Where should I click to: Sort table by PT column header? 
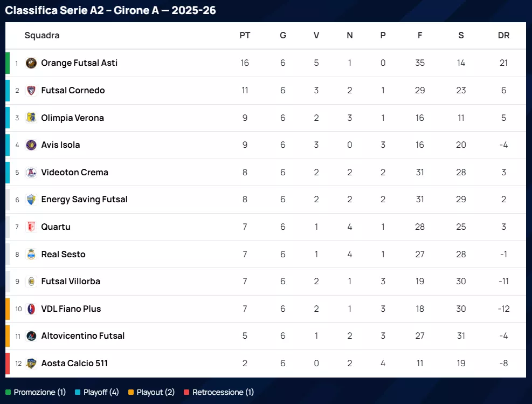[245, 36]
